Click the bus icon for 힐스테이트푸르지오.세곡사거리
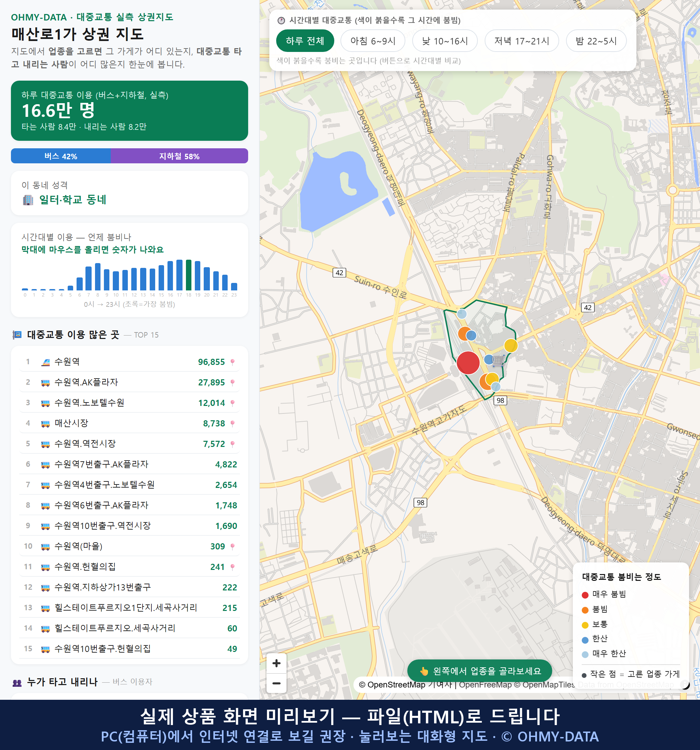 point(46,628)
